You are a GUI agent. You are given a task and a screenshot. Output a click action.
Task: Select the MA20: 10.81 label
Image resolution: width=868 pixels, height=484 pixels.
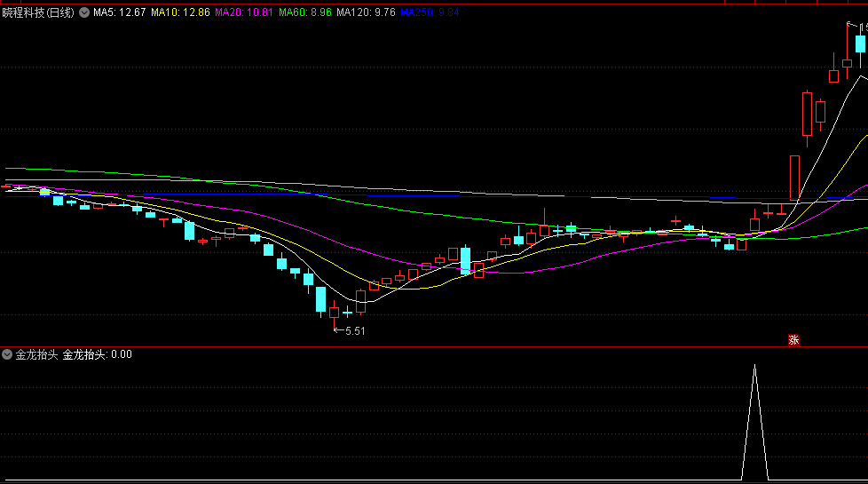(244, 12)
